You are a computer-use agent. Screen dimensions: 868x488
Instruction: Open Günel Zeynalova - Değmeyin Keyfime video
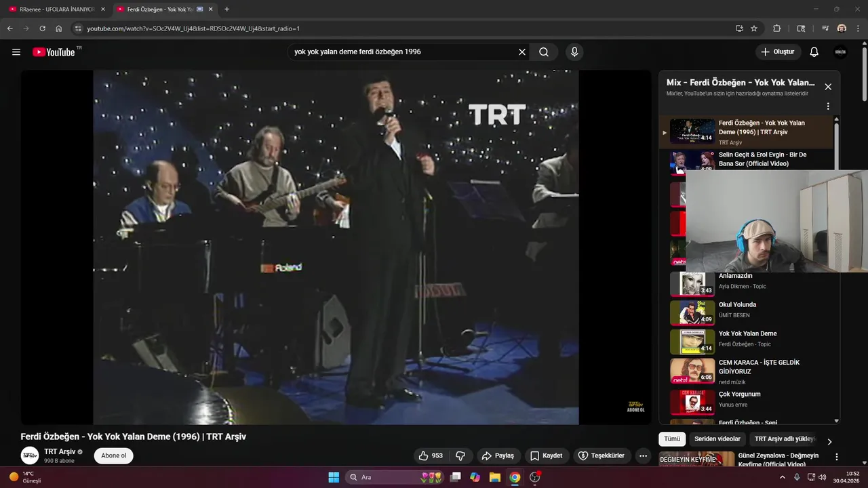[778, 460]
